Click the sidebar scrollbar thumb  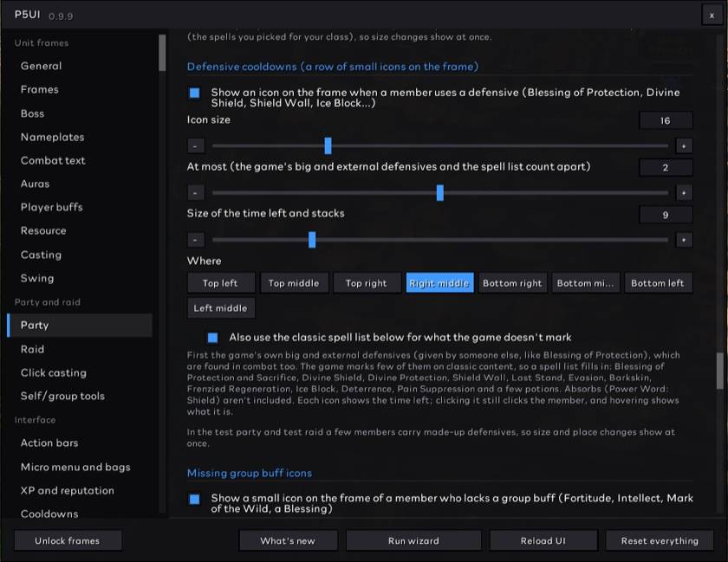click(x=162, y=53)
